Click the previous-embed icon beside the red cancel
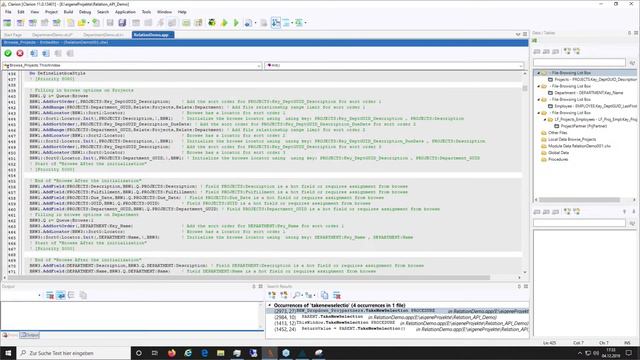 (33, 53)
